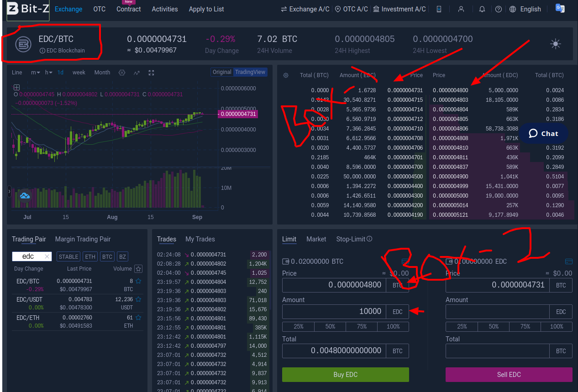Image resolution: width=578 pixels, height=392 pixels.
Task: Clear the edc search field with X
Action: [x=47, y=256]
